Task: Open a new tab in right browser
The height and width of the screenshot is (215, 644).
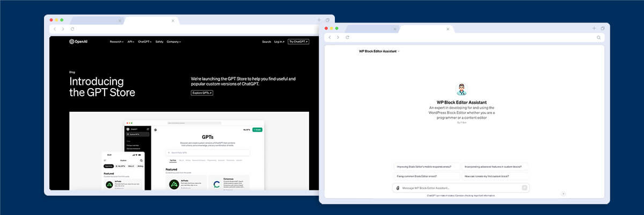Action: [594, 28]
